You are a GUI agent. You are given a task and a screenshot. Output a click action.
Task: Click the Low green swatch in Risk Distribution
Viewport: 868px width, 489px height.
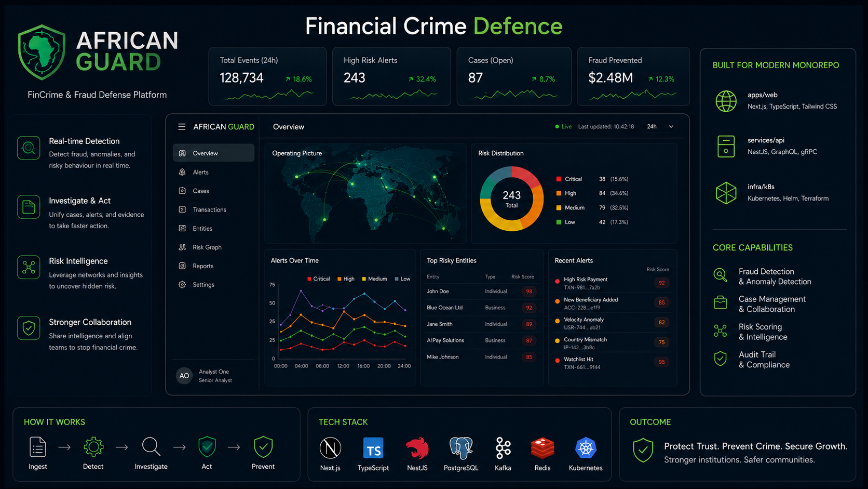(x=559, y=222)
